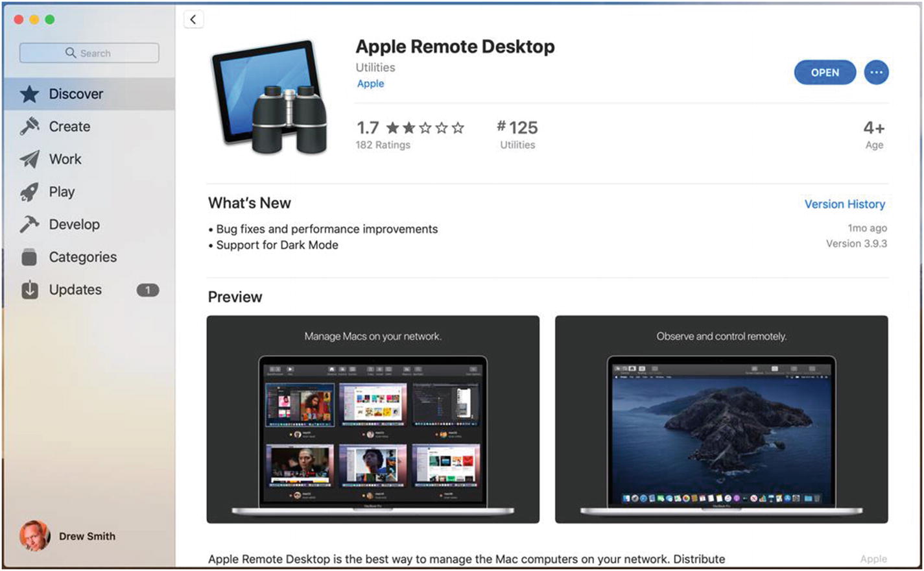Click the 'Apple Remote Desktop' title
Viewport: 924px width, 571px height.
(x=455, y=47)
